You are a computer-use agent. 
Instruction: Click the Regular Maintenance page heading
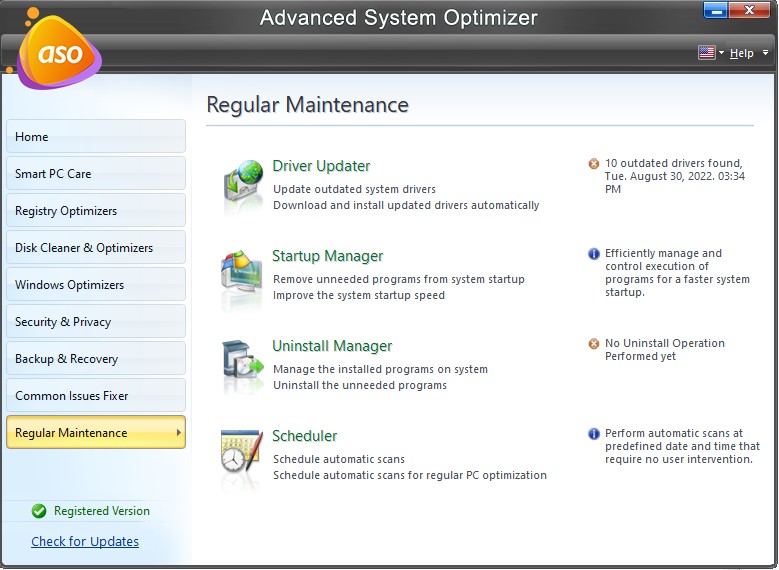308,105
